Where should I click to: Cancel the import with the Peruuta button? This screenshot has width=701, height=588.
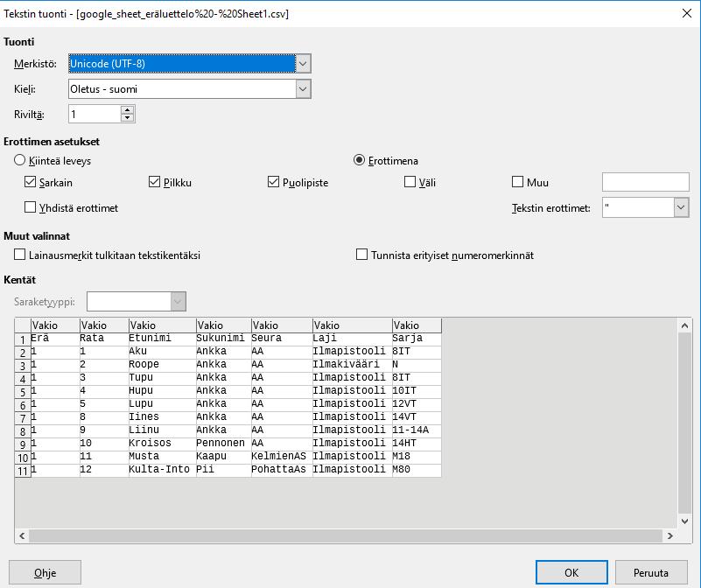[651, 573]
